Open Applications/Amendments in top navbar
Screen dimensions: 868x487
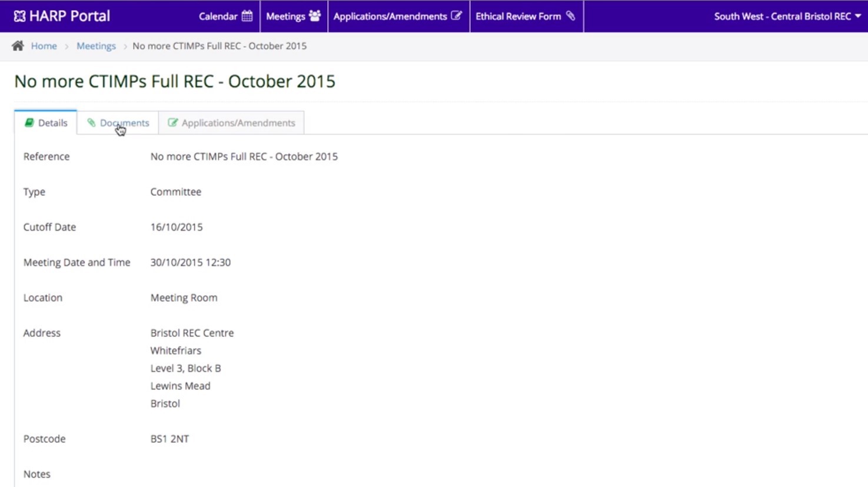pyautogui.click(x=398, y=16)
